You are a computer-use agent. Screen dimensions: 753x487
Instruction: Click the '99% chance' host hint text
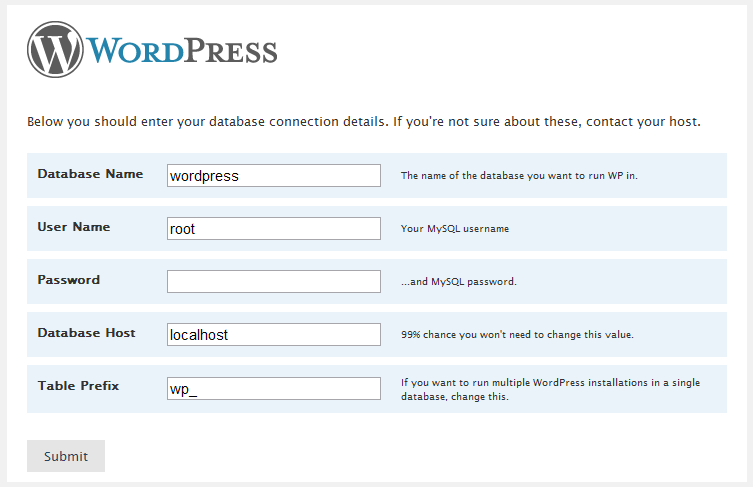pyautogui.click(x=517, y=335)
